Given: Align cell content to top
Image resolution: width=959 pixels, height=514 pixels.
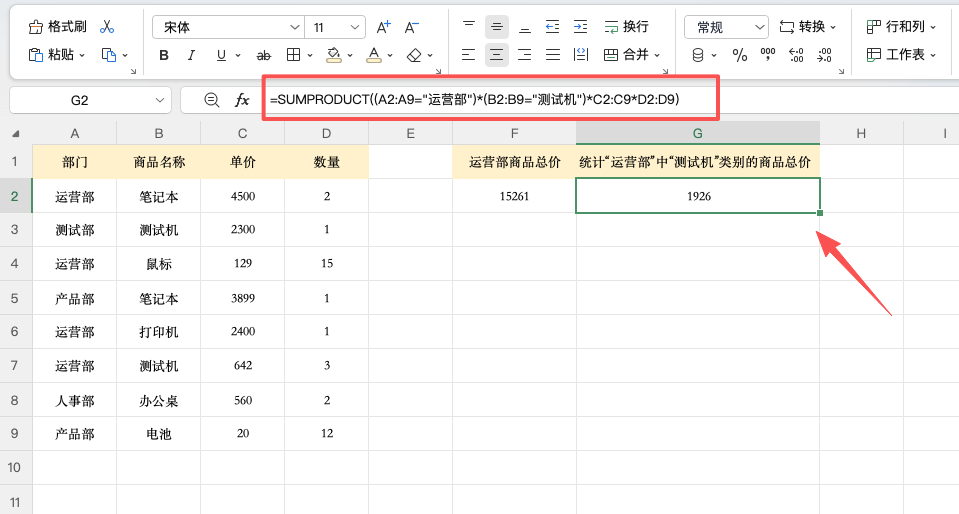Looking at the screenshot, I should point(469,26).
